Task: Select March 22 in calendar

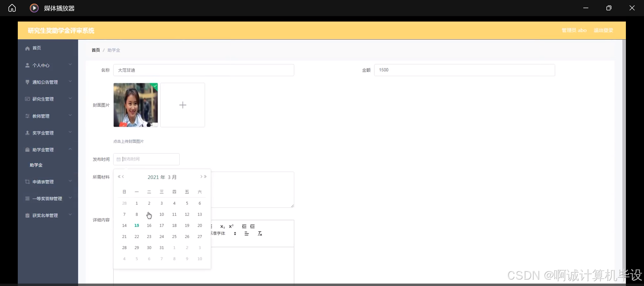Action: click(x=137, y=236)
